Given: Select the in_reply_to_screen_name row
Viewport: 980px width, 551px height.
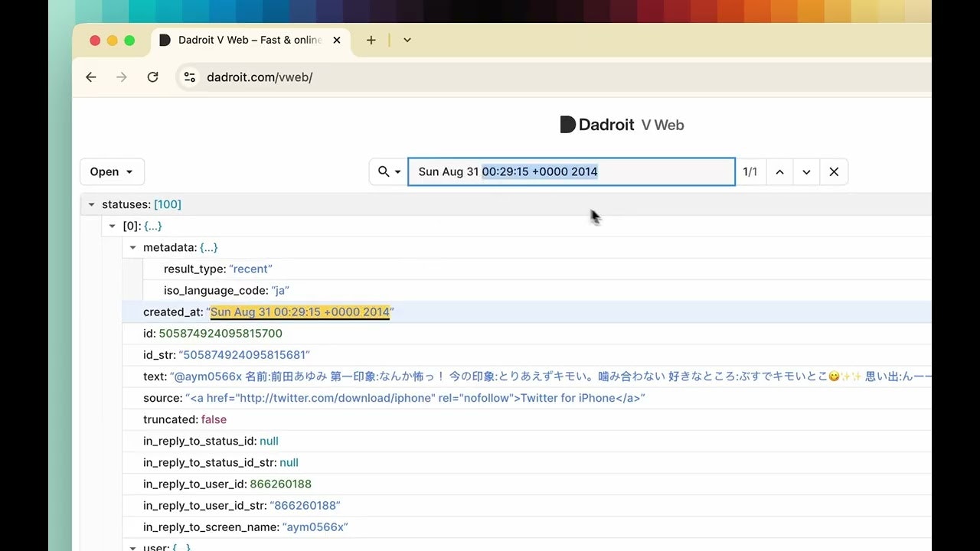Looking at the screenshot, I should (527, 527).
